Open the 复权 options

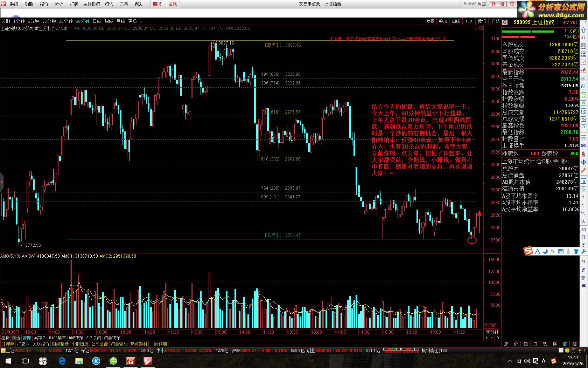coord(430,21)
